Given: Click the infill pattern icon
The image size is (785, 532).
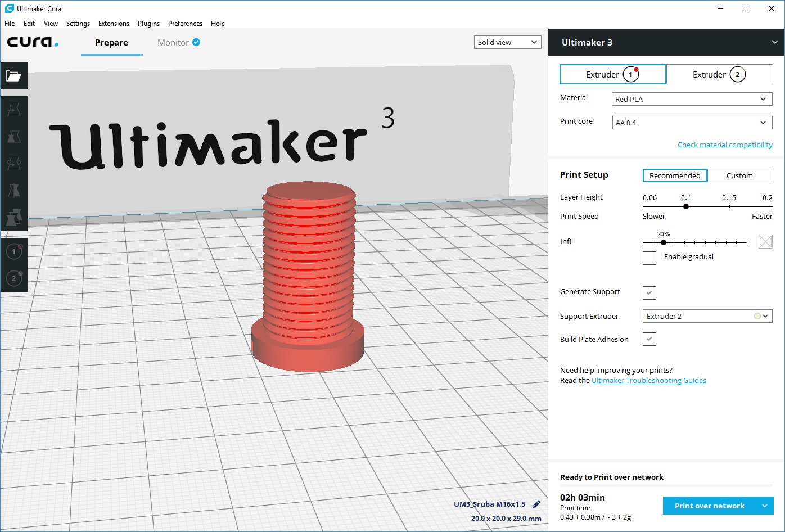Looking at the screenshot, I should [x=765, y=242].
